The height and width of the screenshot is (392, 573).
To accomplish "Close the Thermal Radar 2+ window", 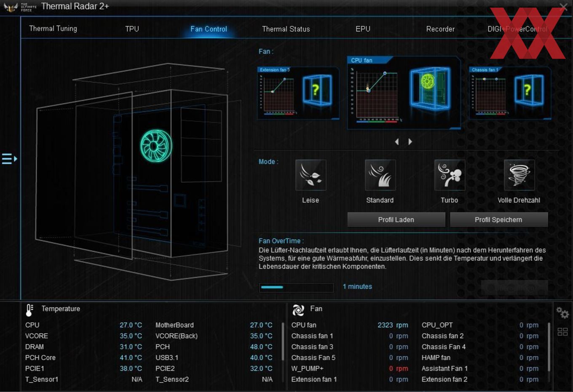I will click(563, 7).
